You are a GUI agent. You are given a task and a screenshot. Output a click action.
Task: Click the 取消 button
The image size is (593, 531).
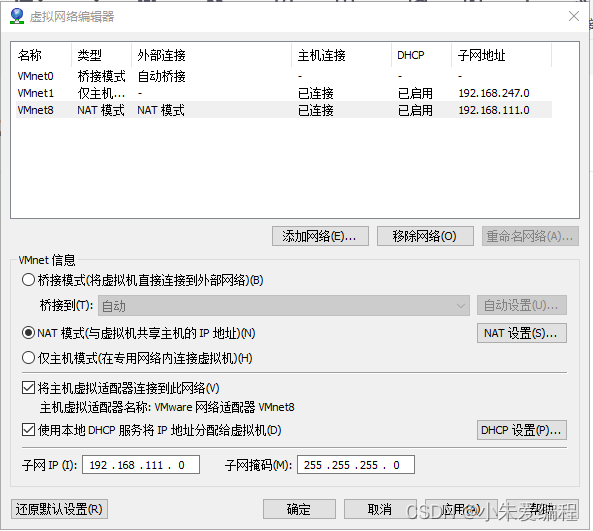380,509
